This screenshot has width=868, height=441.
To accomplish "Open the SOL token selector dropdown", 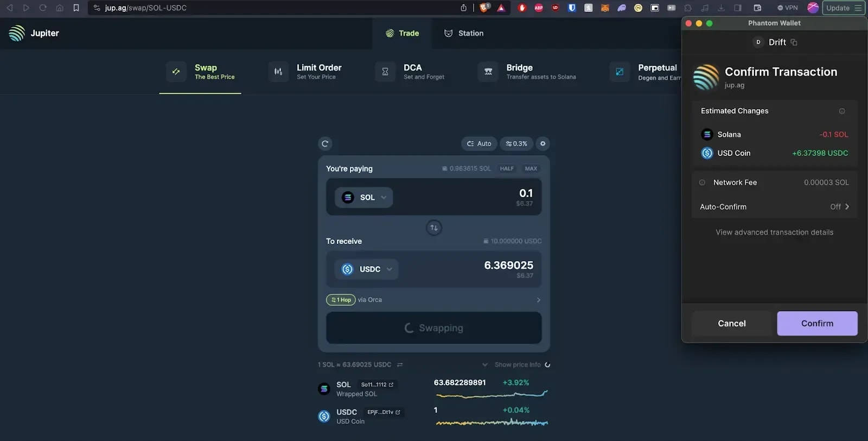I will tap(363, 197).
